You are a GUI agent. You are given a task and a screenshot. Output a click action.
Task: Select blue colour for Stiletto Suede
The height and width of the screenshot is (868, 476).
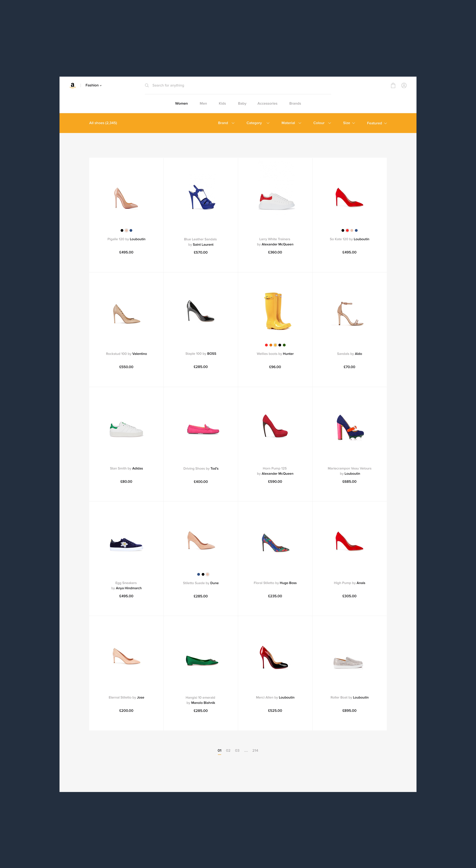(x=198, y=574)
